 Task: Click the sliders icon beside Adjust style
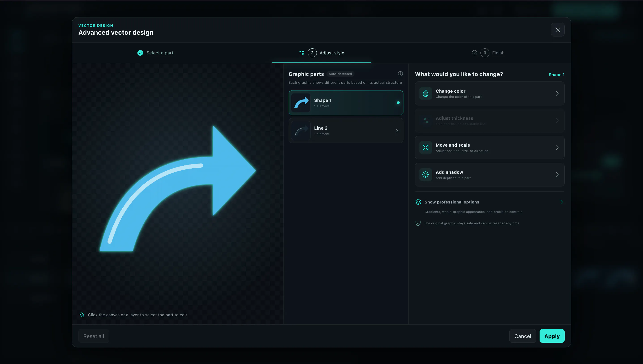[x=302, y=53]
